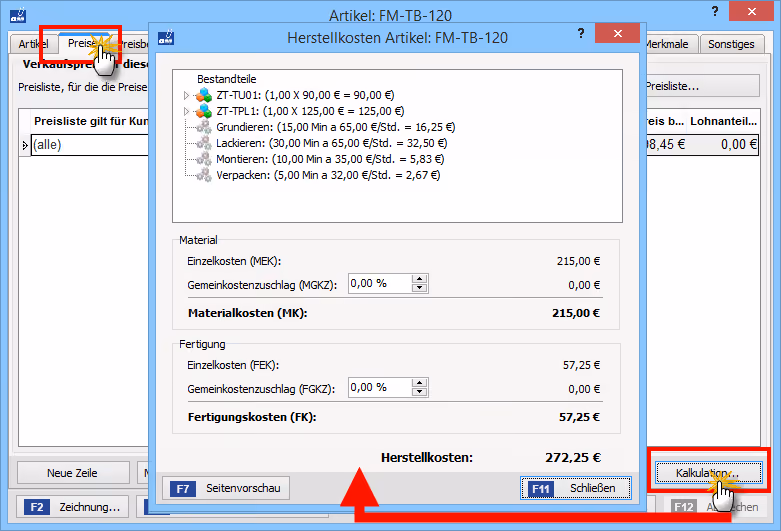Decrease the FGKZ percentage value
Image resolution: width=781 pixels, height=531 pixels.
[x=420, y=392]
